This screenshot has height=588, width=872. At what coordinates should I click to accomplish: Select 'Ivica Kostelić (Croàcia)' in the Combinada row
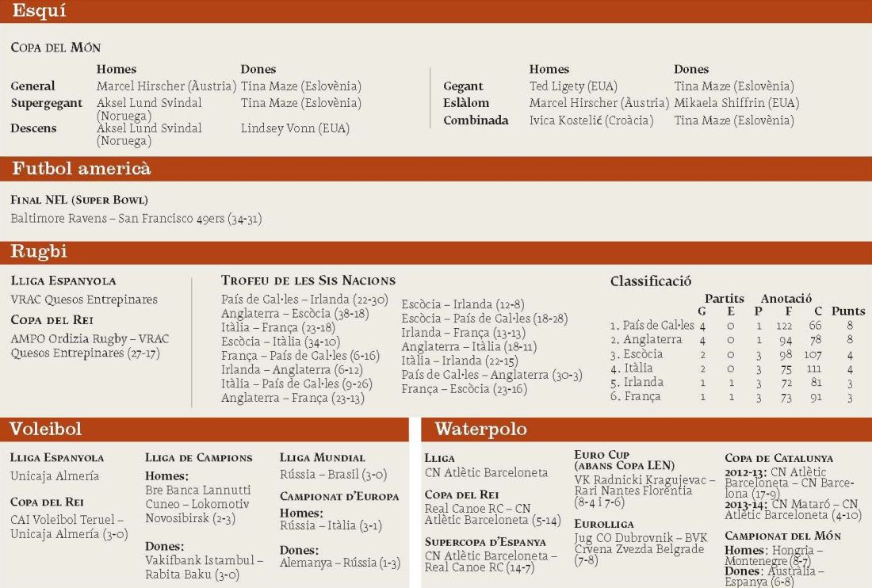click(x=591, y=120)
